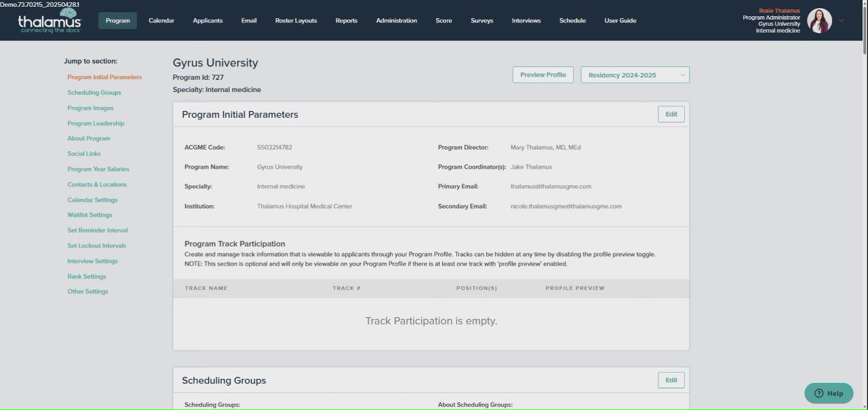
Task: Open the User Guide menu
Action: pyautogui.click(x=620, y=20)
